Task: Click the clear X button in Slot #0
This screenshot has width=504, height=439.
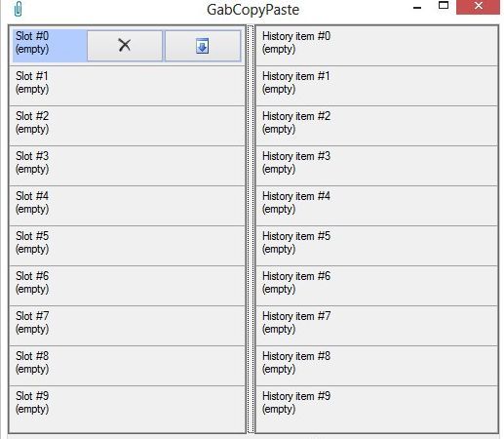Action: [125, 46]
